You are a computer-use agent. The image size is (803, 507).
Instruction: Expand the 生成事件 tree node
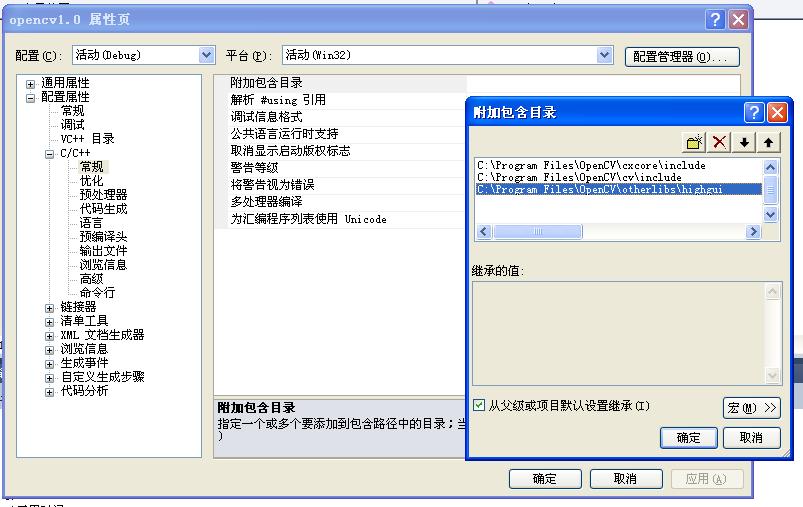tap(50, 364)
